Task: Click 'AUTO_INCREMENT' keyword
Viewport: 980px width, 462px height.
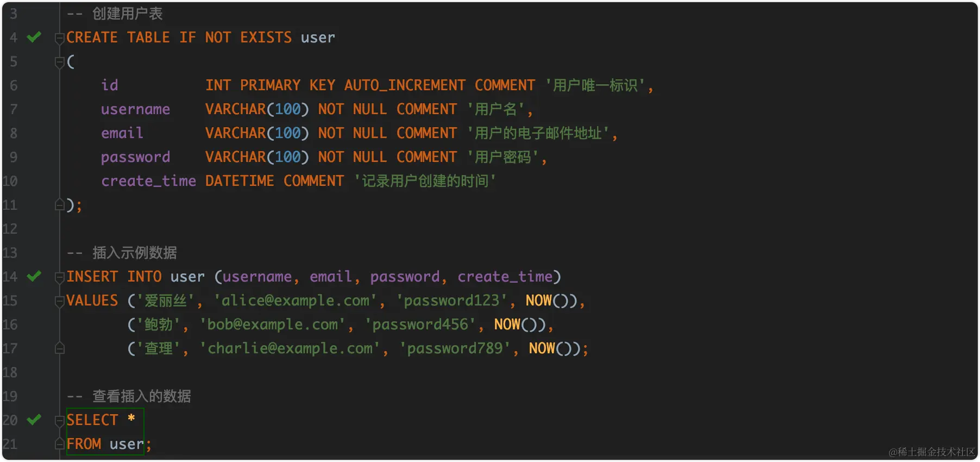Action: click(405, 85)
